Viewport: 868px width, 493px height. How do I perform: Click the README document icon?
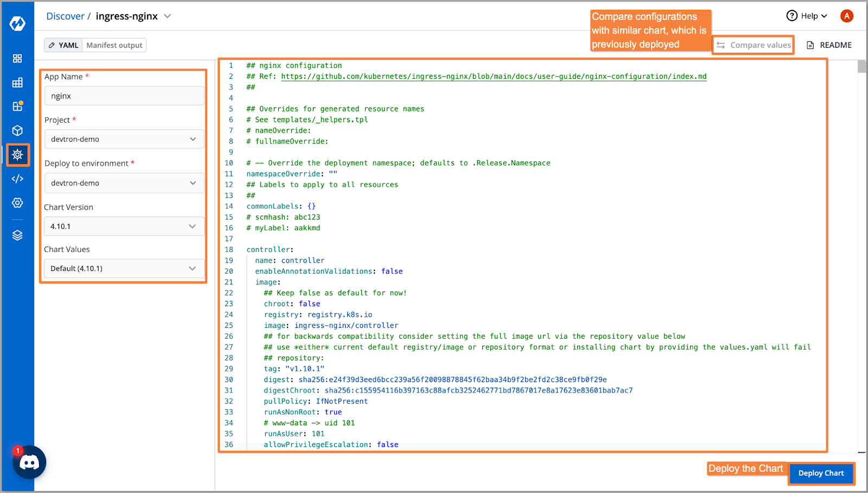[810, 45]
